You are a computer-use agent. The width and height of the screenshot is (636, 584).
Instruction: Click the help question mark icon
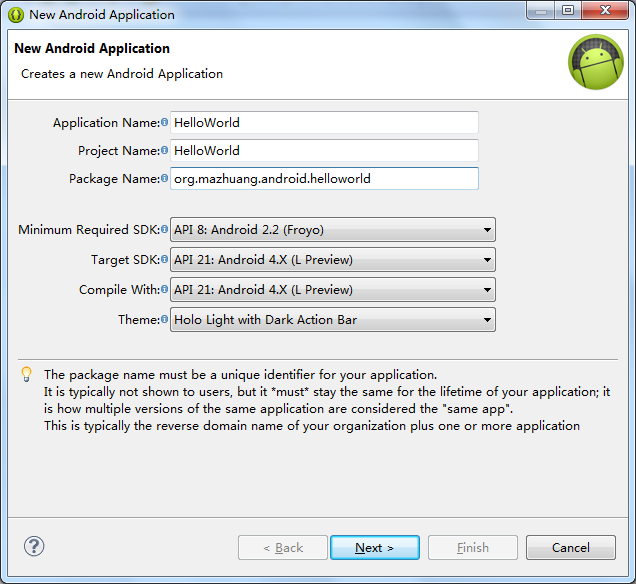[x=34, y=546]
